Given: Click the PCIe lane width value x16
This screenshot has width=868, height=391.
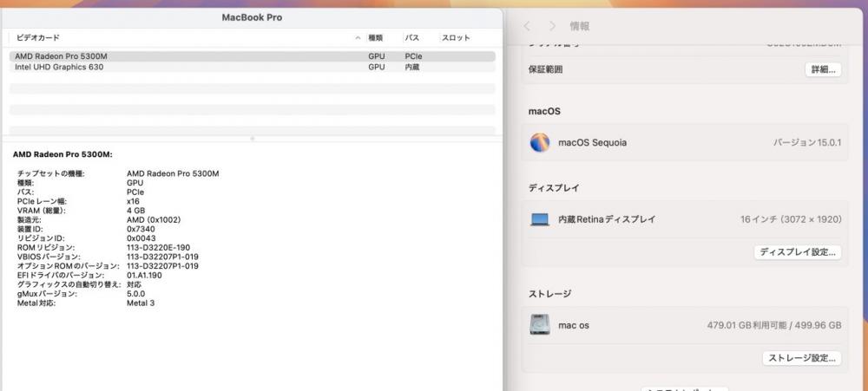Looking at the screenshot, I should tap(133, 201).
